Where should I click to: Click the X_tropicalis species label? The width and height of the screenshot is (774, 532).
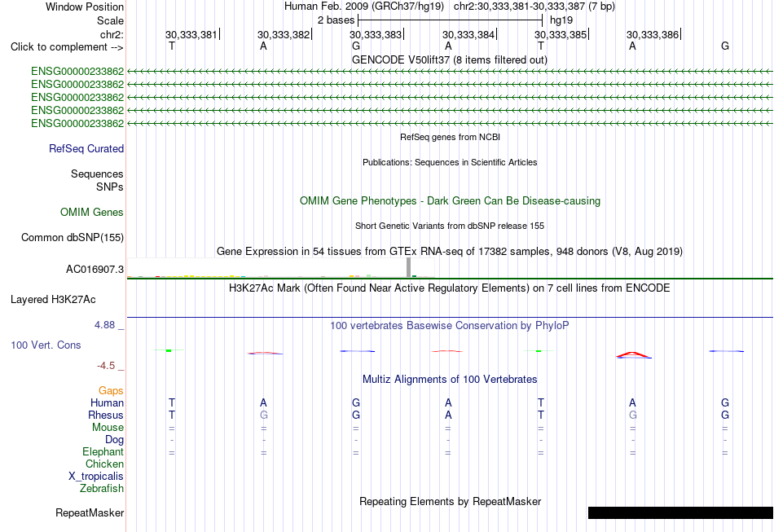click(x=96, y=477)
